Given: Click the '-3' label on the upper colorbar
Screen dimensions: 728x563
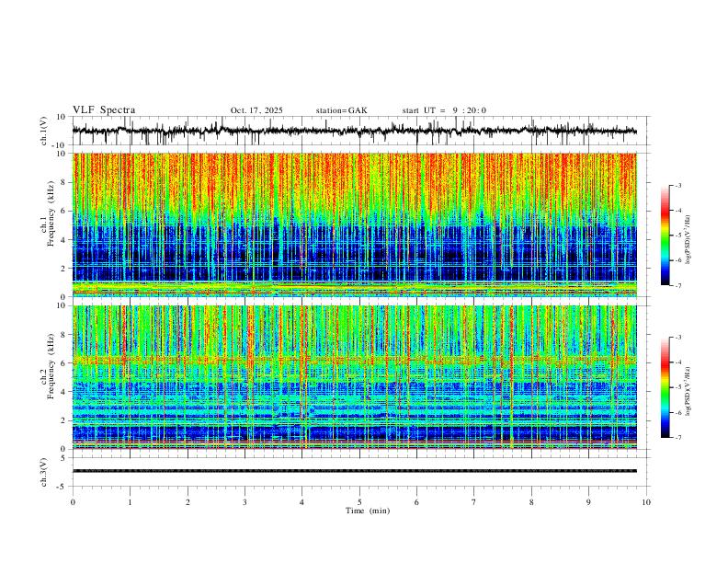Looking at the screenshot, I should point(678,185).
